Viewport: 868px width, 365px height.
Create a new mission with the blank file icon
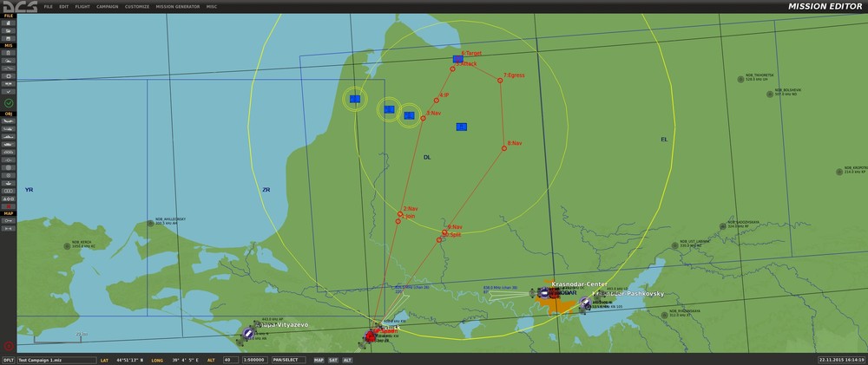(x=9, y=23)
